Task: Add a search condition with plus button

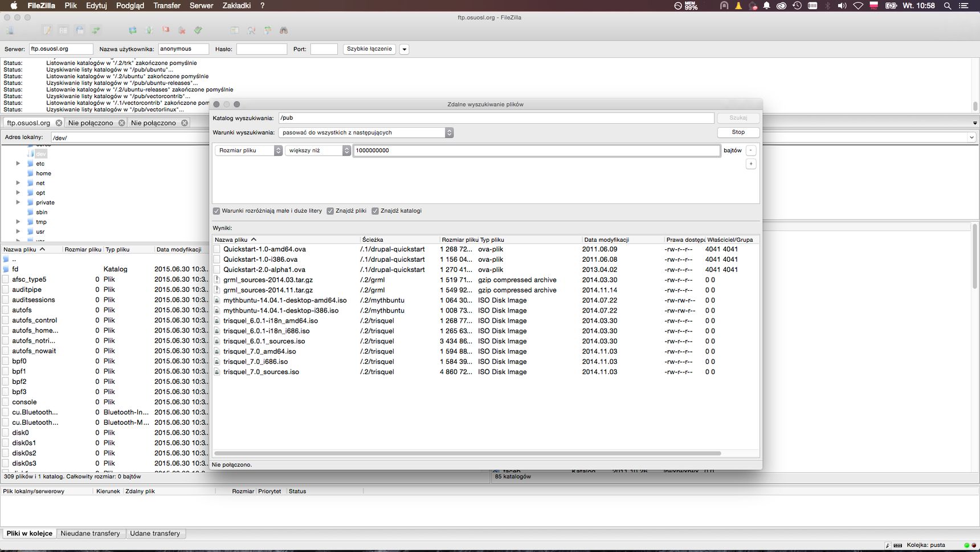Action: click(751, 164)
